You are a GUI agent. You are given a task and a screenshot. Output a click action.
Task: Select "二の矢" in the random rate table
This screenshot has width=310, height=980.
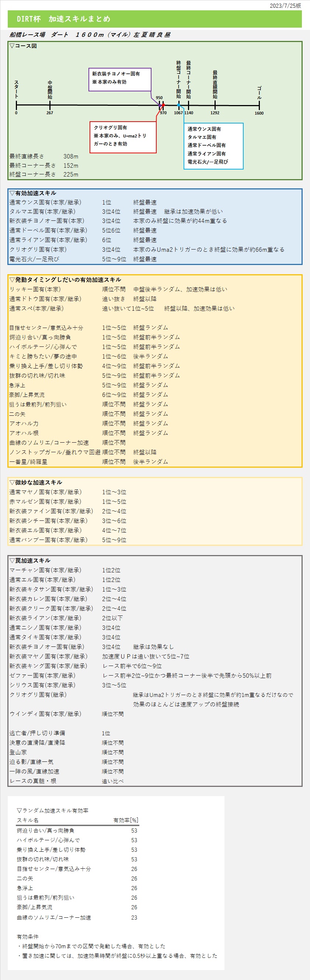25,878
